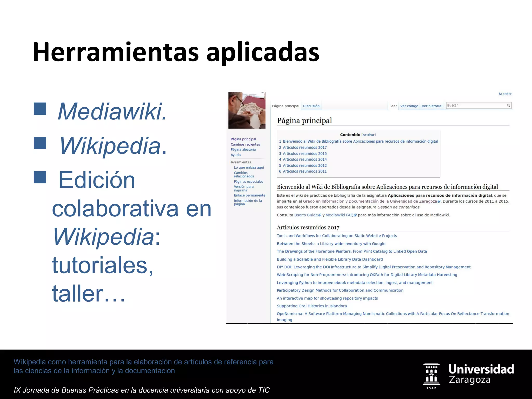532x399 pixels.
Task: Click the Herramientas sidebar heading
Action: click(x=240, y=162)
